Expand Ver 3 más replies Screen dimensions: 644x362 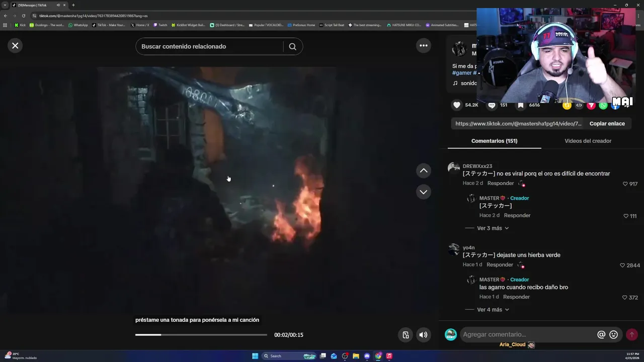[x=493, y=228]
